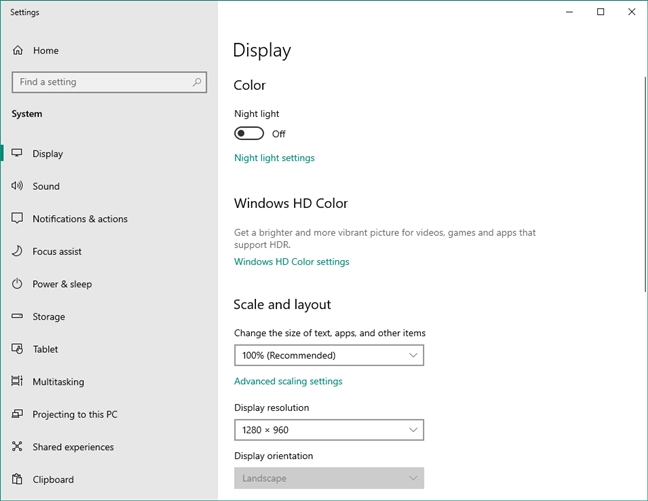The height and width of the screenshot is (501, 648).
Task: Click the Find a setting search box
Action: 110,82
